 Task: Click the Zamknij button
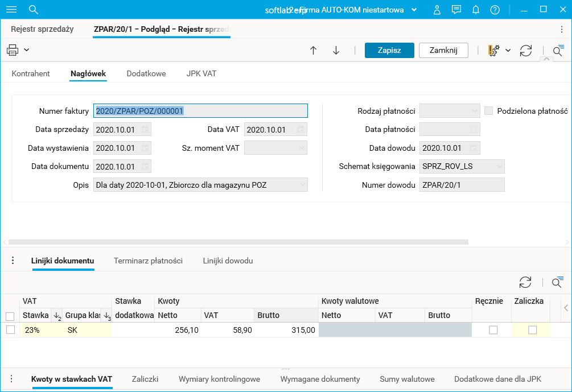coord(443,50)
